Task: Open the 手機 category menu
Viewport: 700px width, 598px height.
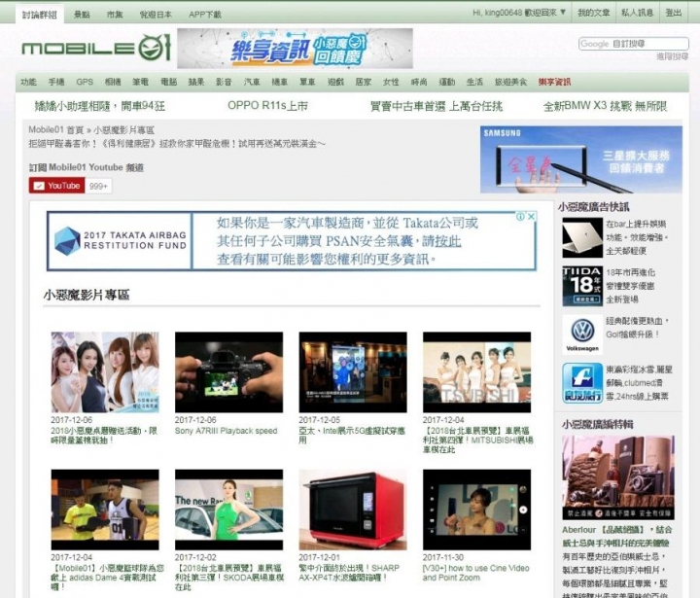Action: tap(56, 82)
